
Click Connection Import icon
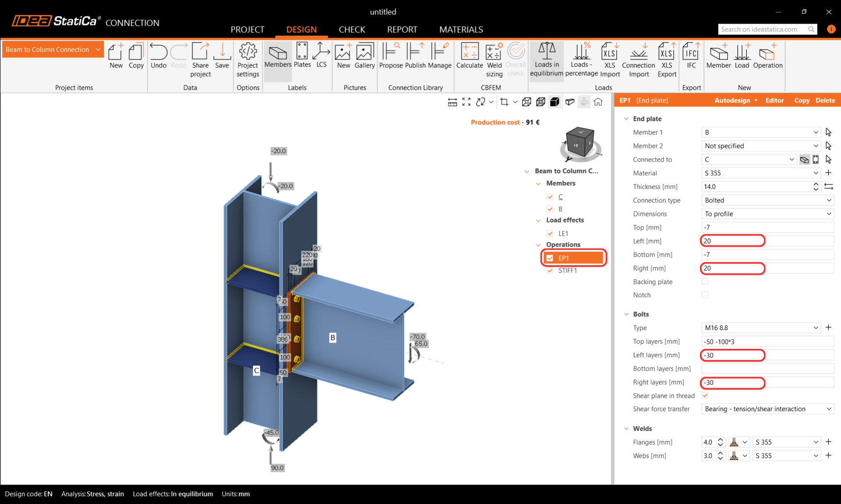pyautogui.click(x=639, y=60)
